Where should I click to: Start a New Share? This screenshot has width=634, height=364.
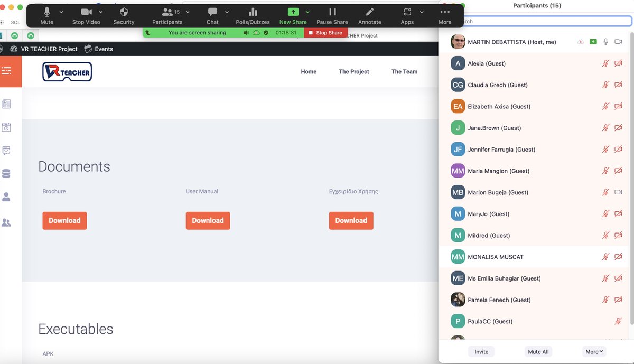(x=293, y=16)
